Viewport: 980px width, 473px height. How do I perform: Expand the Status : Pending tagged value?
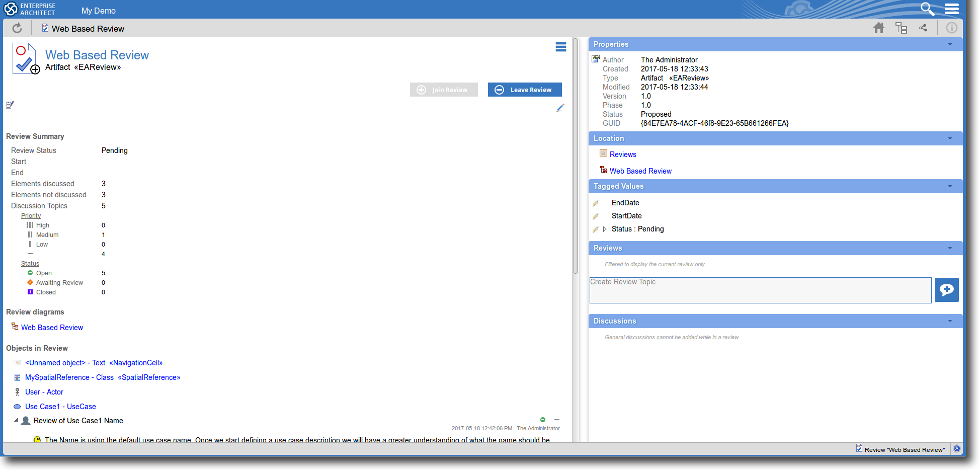pyautogui.click(x=604, y=229)
